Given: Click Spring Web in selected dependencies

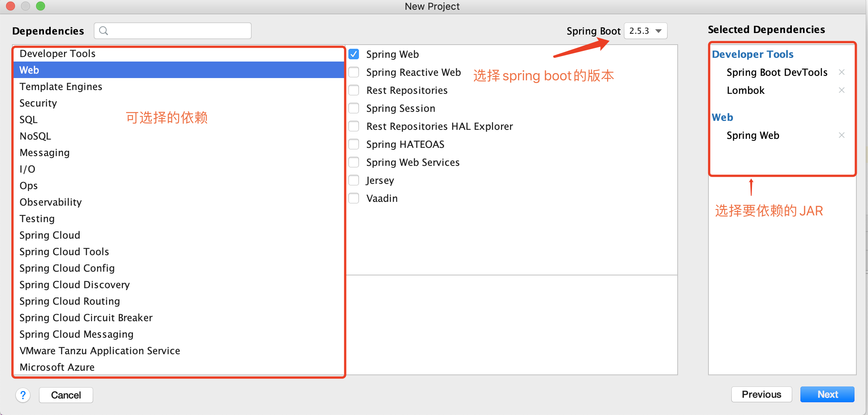Looking at the screenshot, I should tap(753, 135).
